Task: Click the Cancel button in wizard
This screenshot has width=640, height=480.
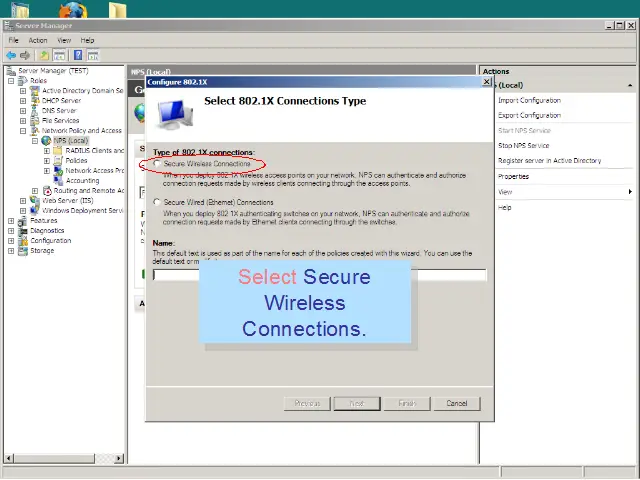Action: click(456, 403)
